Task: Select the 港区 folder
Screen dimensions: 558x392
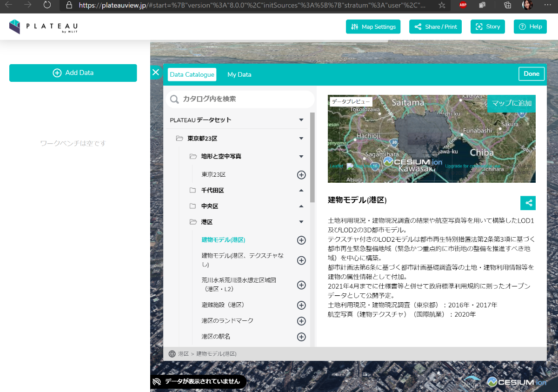Action: point(207,222)
